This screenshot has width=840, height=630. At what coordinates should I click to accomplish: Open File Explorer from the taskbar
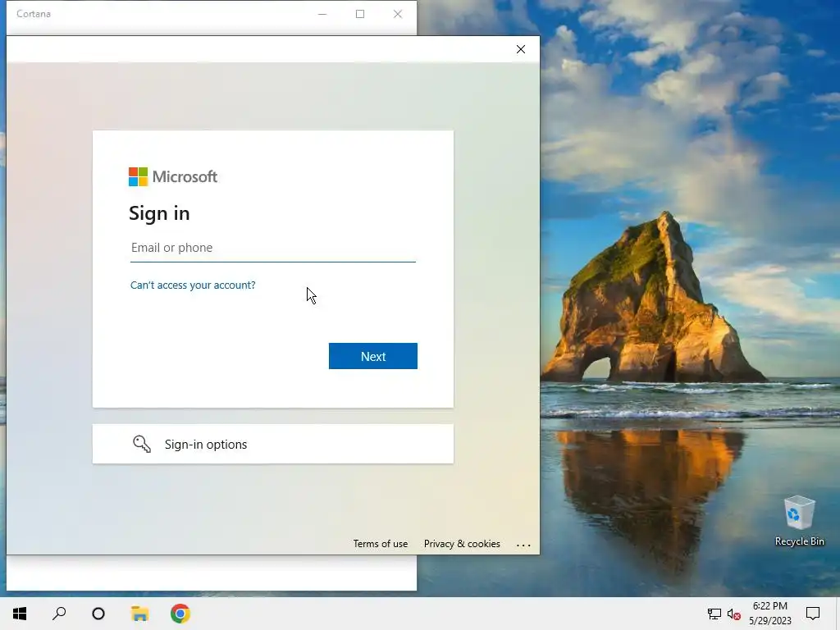coord(139,614)
